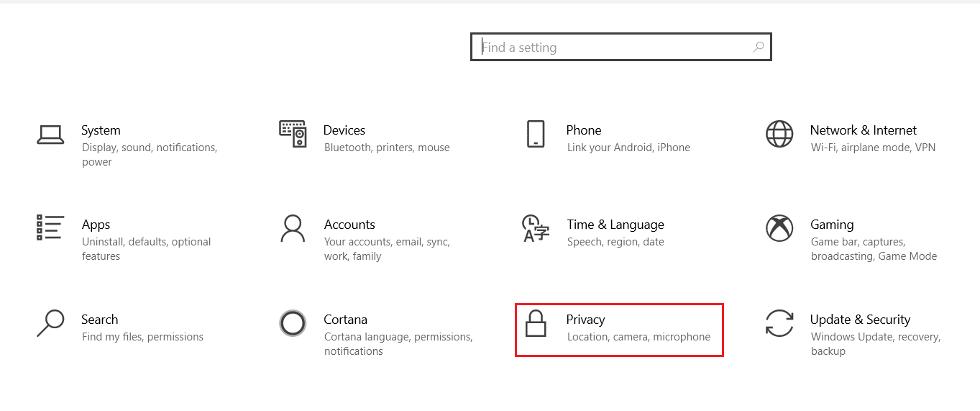Select the Privacy category title

point(585,320)
